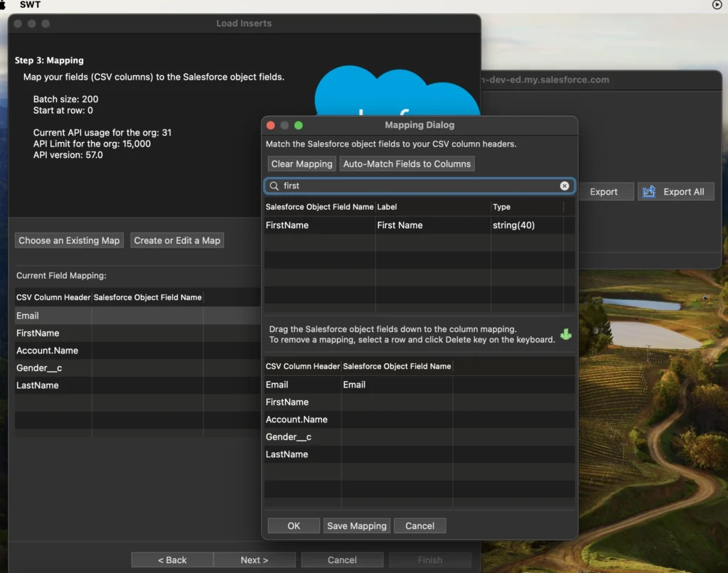
Task: Select Email row in Current Field Mapping
Action: (x=138, y=316)
